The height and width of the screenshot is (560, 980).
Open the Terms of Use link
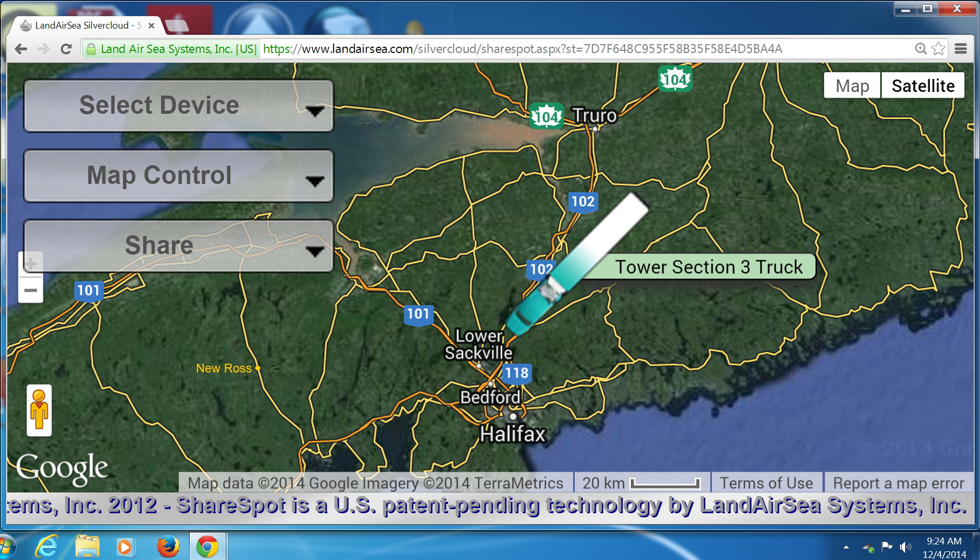(766, 483)
